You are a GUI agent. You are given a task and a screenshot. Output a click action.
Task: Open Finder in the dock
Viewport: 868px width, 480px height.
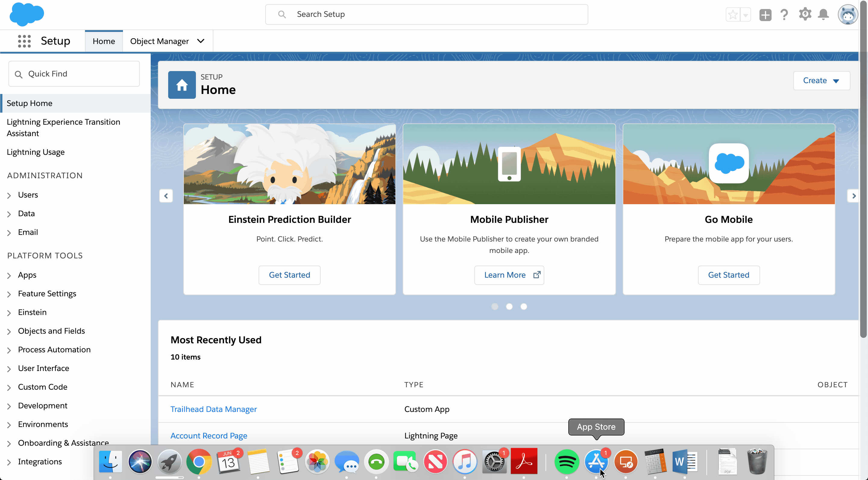coord(110,462)
